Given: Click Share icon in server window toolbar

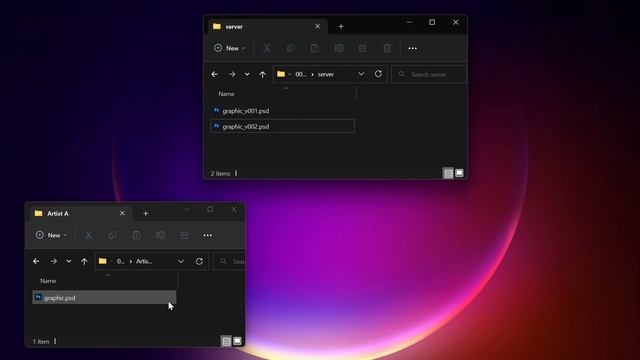Looking at the screenshot, I should pyautogui.click(x=362, y=48).
